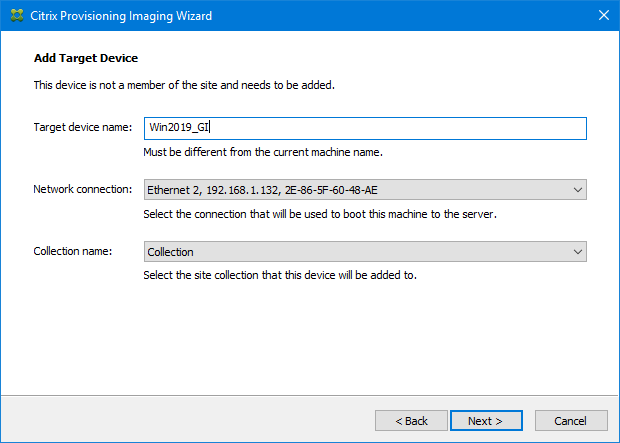Click the "Target device name:" label
Viewport: 620px width, 443px height.
(x=83, y=128)
